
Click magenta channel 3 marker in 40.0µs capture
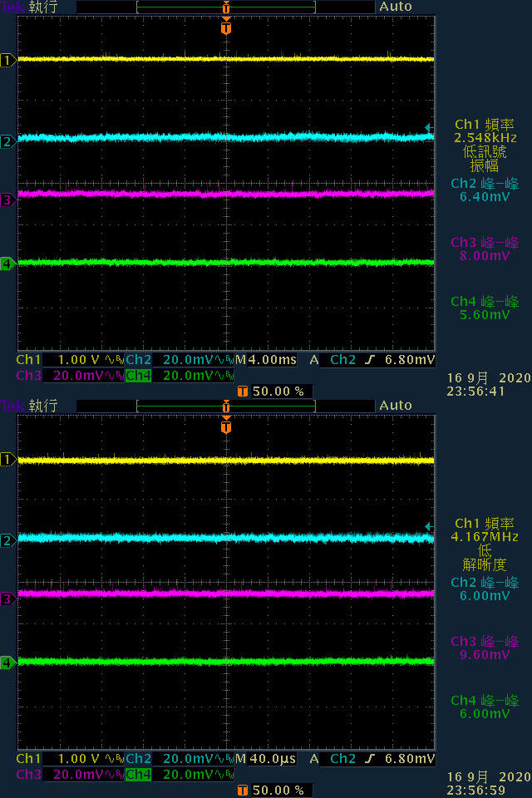click(7, 598)
